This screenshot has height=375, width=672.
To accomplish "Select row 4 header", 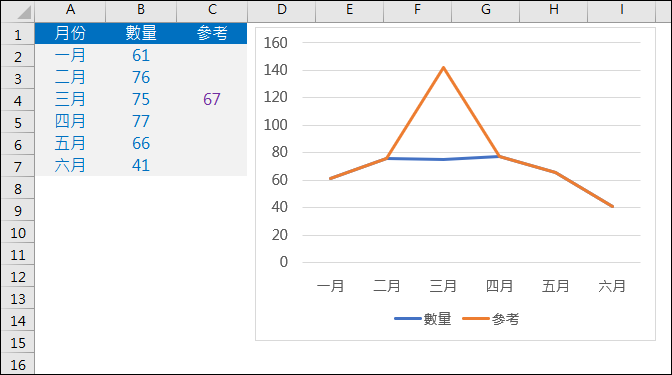I will (x=18, y=100).
